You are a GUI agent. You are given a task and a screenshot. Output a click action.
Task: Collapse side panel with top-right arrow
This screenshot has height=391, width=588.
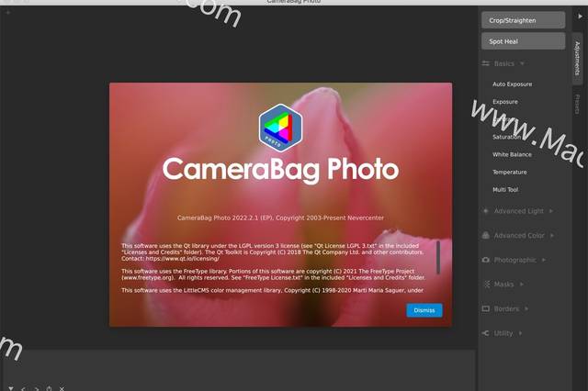click(x=580, y=17)
